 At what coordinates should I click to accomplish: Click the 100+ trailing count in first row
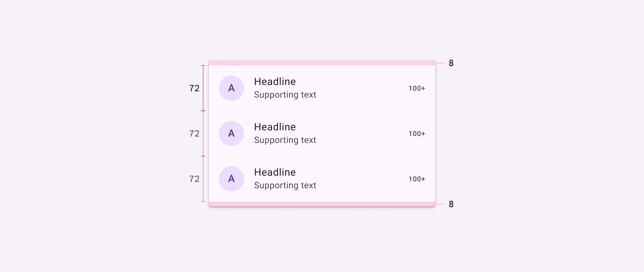[417, 88]
